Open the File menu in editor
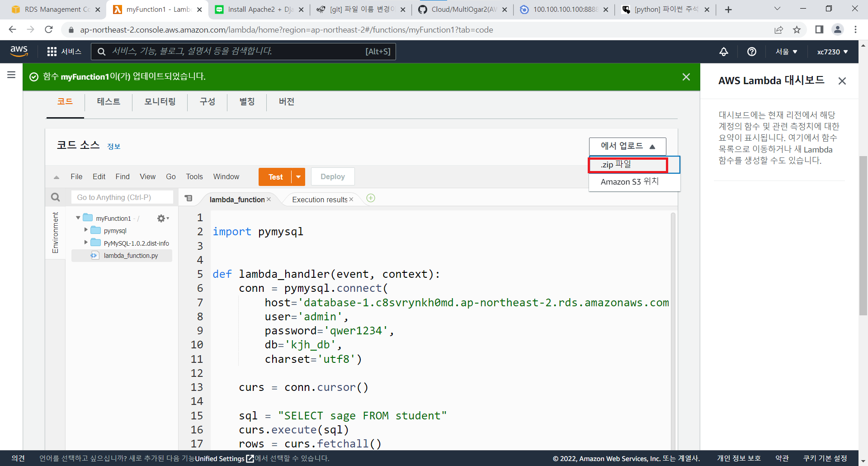868x466 pixels. (76, 177)
